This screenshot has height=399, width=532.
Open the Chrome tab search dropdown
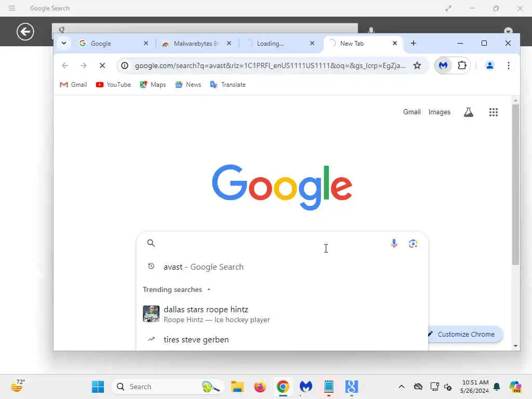(64, 44)
